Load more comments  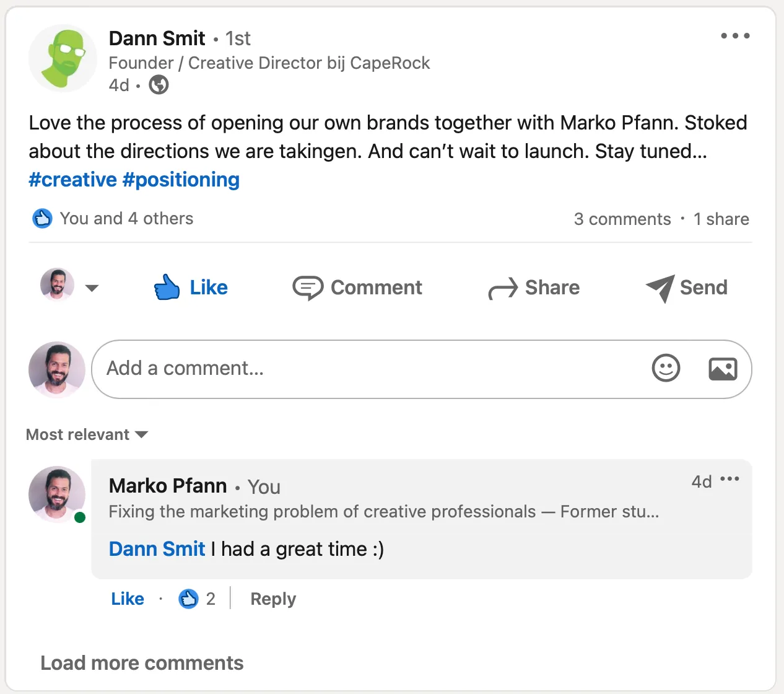[x=142, y=663]
